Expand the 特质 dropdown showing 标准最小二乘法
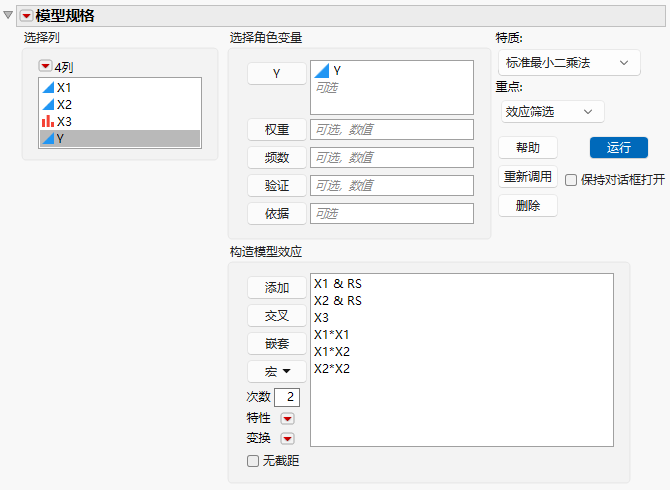This screenshot has height=490, width=670. coord(569,63)
